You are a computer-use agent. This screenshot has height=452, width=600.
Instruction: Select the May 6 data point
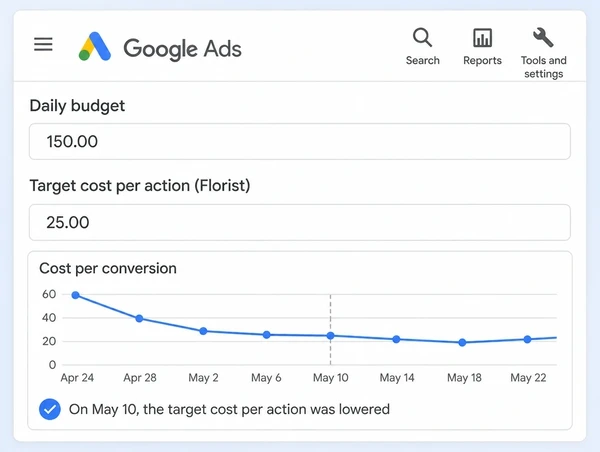pos(267,335)
